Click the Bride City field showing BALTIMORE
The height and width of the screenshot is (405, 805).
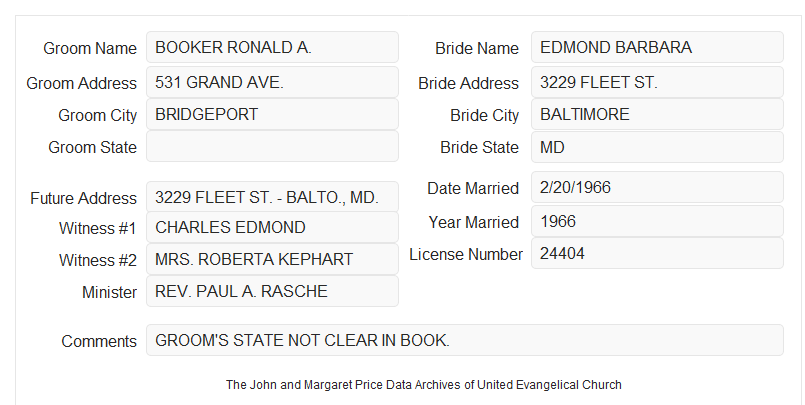[657, 114]
